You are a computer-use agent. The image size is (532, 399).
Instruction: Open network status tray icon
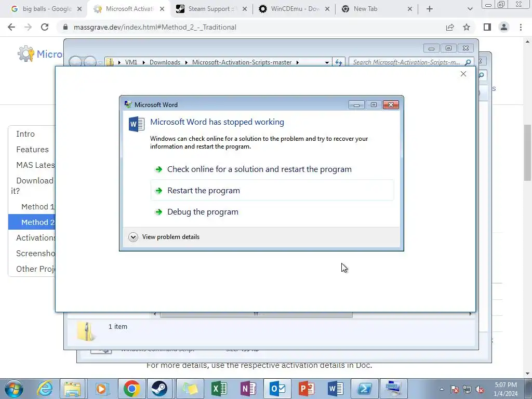pyautogui.click(x=467, y=390)
